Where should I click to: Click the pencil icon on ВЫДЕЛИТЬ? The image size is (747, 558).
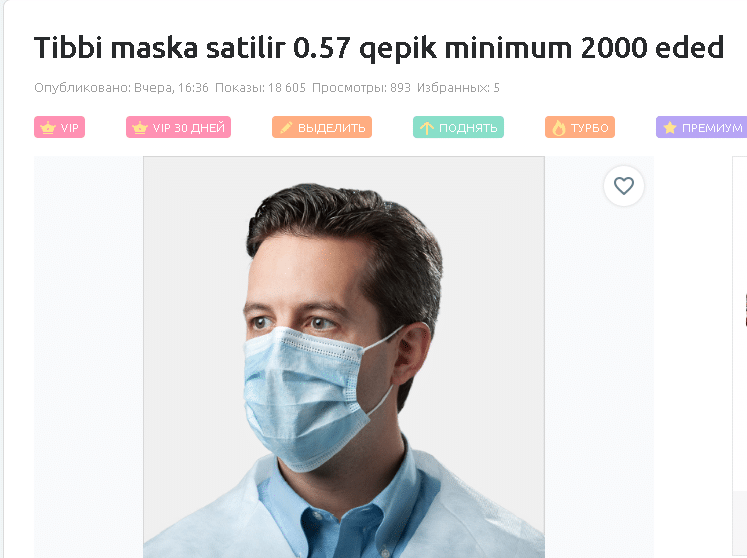pos(286,127)
